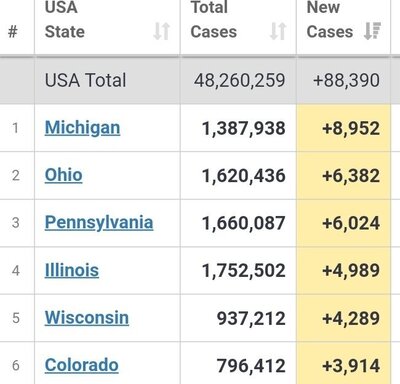Click USA Total 48,260,259 cases cell
The image size is (400, 384).
[238, 80]
